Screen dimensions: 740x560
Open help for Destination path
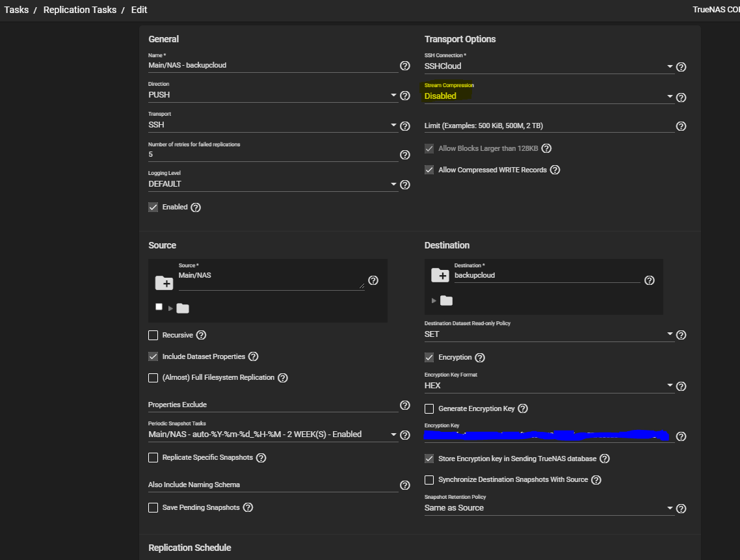pyautogui.click(x=650, y=280)
